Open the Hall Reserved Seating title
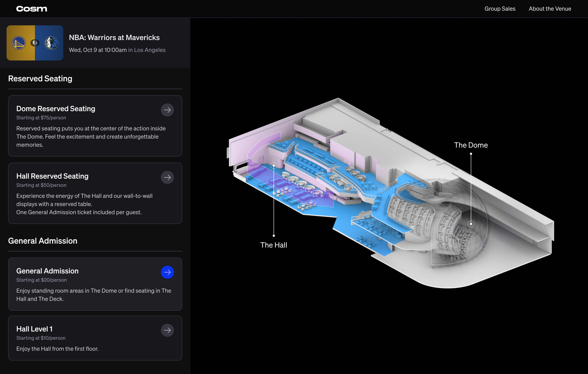The height and width of the screenshot is (374, 588). (52, 176)
